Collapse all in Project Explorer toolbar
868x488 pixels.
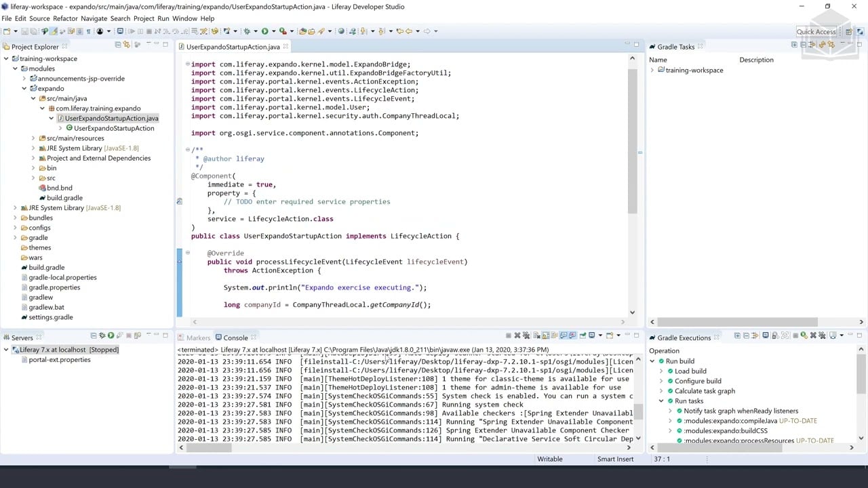tap(117, 45)
